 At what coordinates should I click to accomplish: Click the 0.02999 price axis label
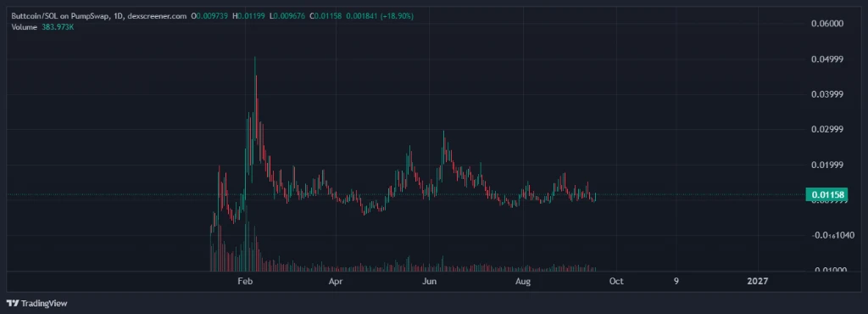tap(827, 130)
